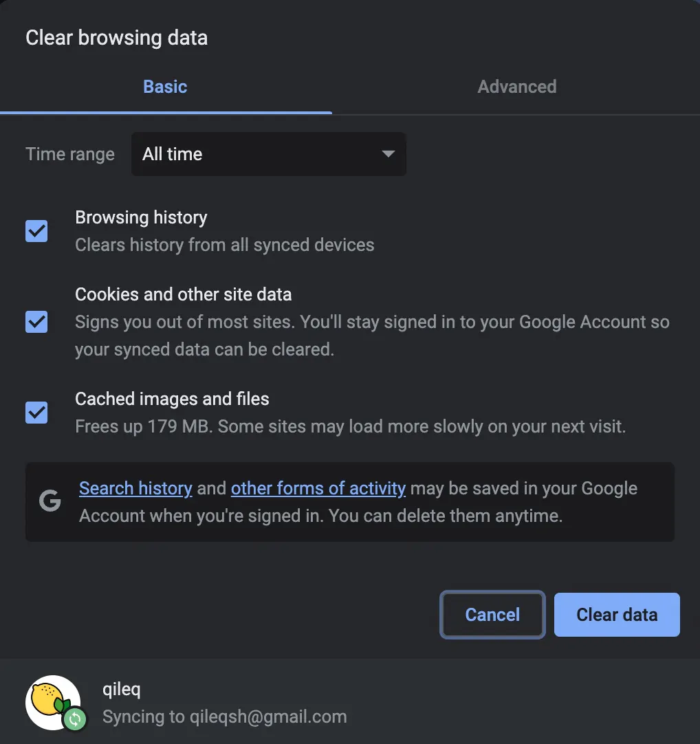The width and height of the screenshot is (700, 744).
Task: Click the Cookies and other site data label
Action: click(183, 294)
